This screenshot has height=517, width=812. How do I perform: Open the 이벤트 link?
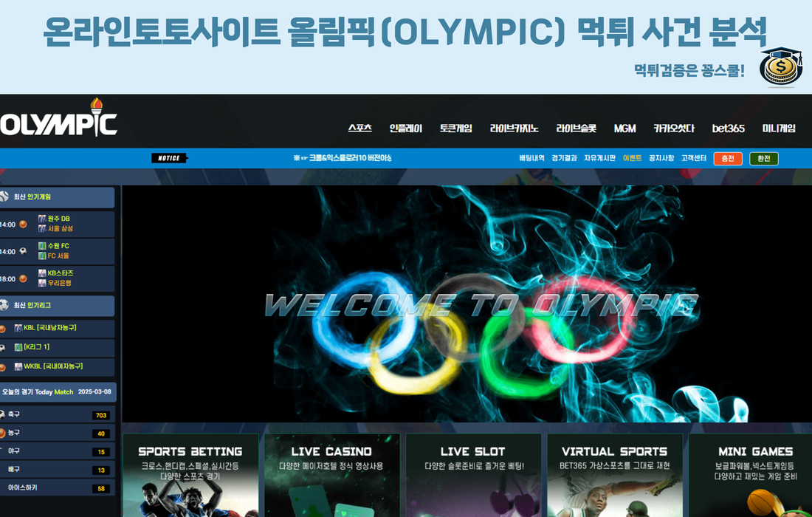(x=632, y=158)
